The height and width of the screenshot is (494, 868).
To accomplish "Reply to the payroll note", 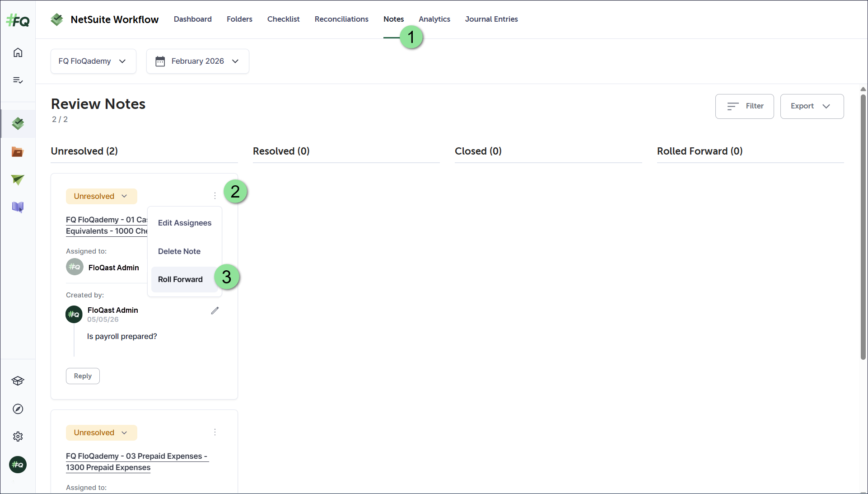I will click(83, 376).
